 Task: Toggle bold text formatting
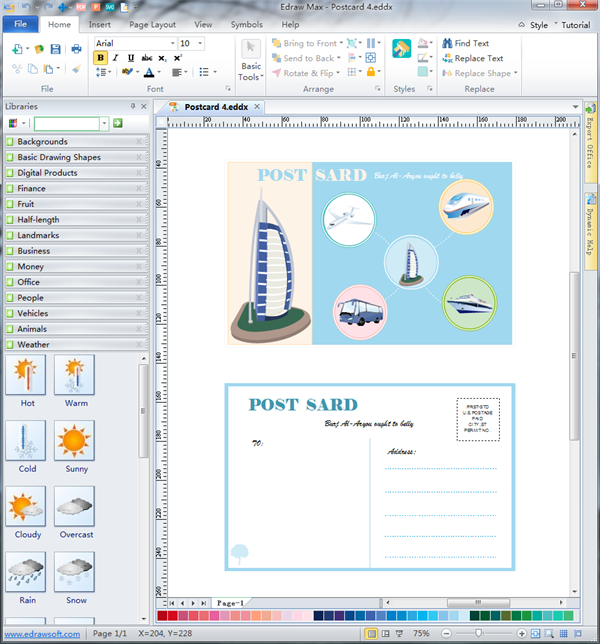[101, 58]
